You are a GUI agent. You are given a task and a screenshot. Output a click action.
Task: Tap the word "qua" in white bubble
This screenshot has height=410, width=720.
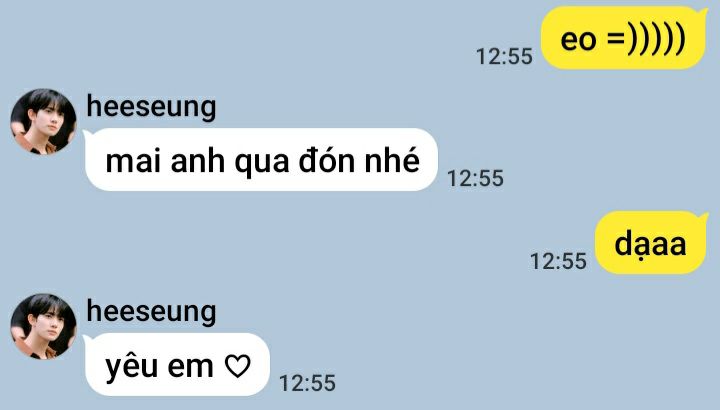262,163
